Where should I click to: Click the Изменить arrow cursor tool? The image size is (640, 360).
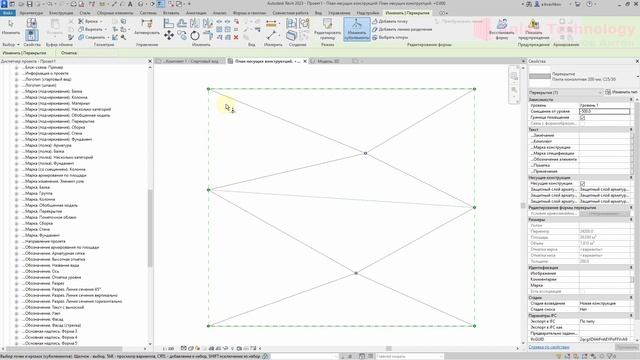(11, 27)
